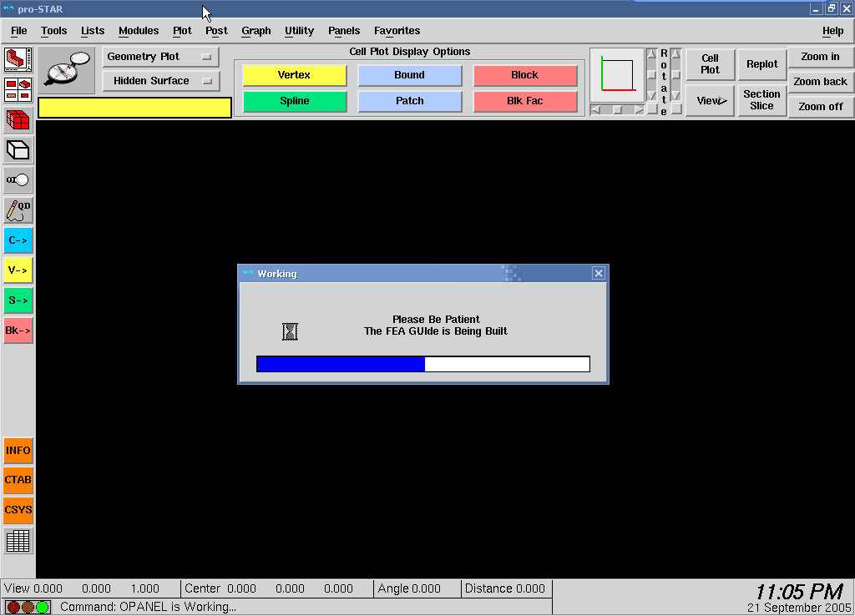
Task: Click right arrow of horizontal rotate slider
Action: (x=638, y=110)
